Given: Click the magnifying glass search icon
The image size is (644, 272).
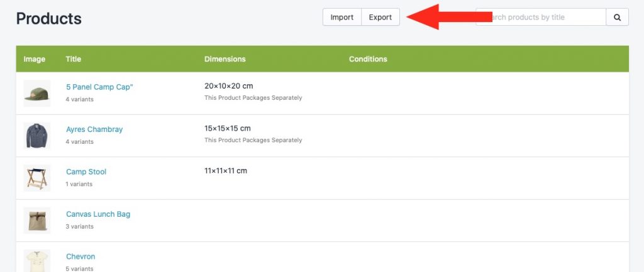Looking at the screenshot, I should (x=617, y=17).
